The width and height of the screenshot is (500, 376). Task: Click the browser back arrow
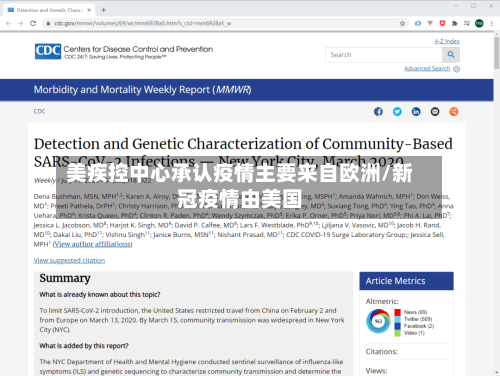click(8, 23)
